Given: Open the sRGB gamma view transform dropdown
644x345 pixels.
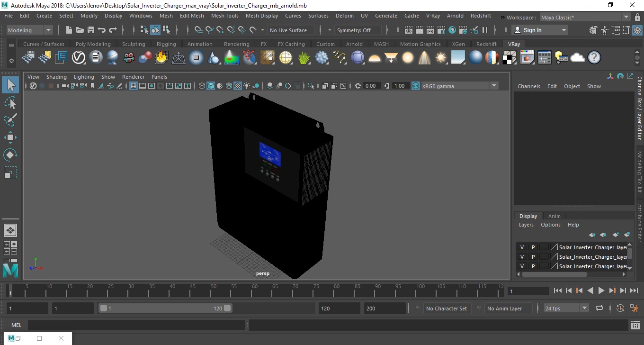Looking at the screenshot, I should (x=460, y=86).
